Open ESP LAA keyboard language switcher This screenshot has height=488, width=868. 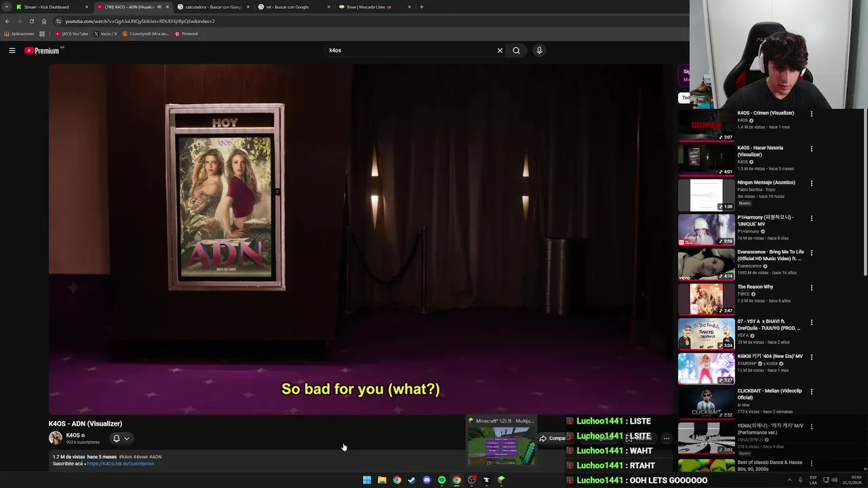pyautogui.click(x=814, y=480)
